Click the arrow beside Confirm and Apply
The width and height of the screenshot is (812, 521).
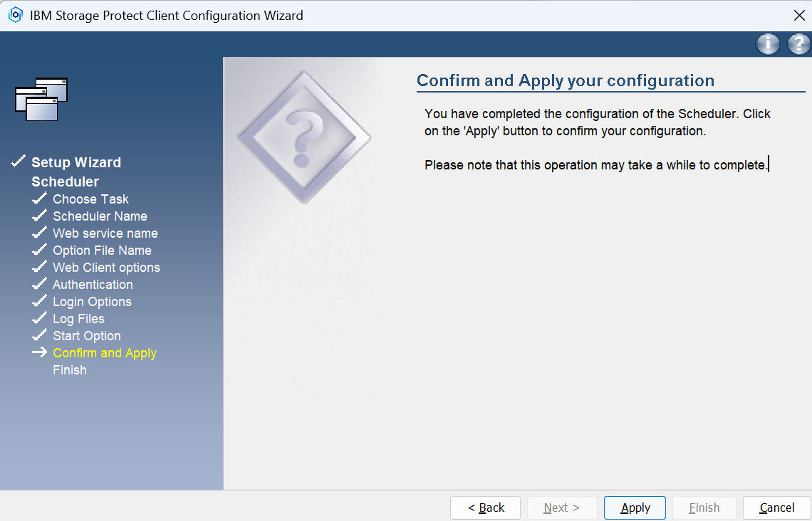click(40, 353)
